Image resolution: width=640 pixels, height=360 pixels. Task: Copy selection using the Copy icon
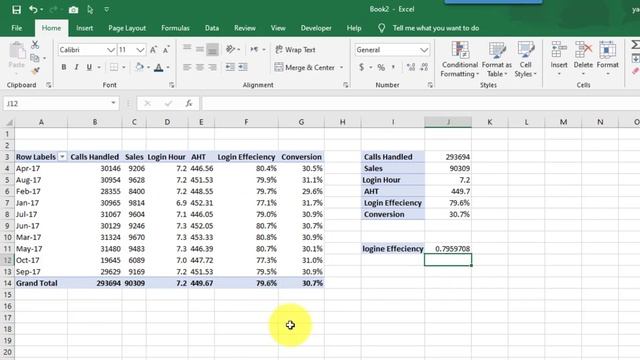click(x=35, y=58)
